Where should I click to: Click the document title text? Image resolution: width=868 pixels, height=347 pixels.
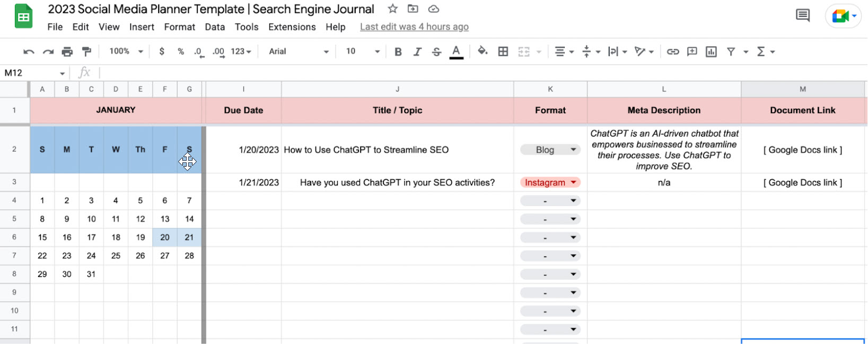[211, 9]
